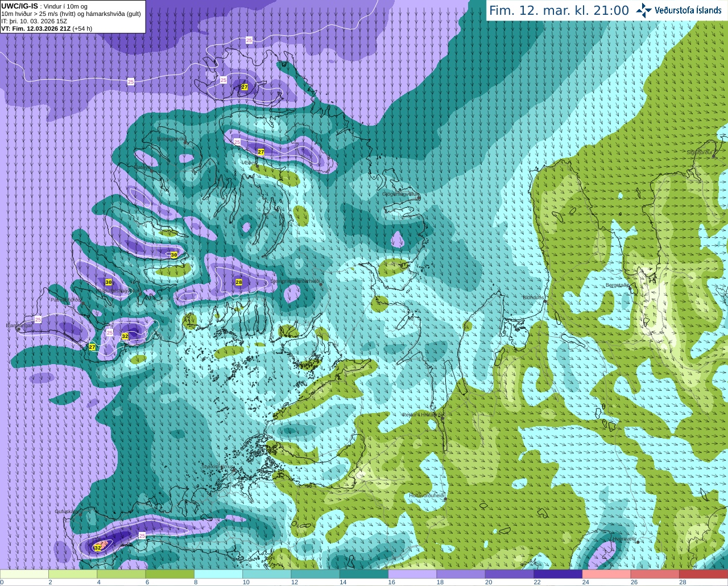Click the yellow 30 over Bíldudalsflugvöllur label
The height and width of the screenshot is (586, 728).
pyautogui.click(x=109, y=282)
